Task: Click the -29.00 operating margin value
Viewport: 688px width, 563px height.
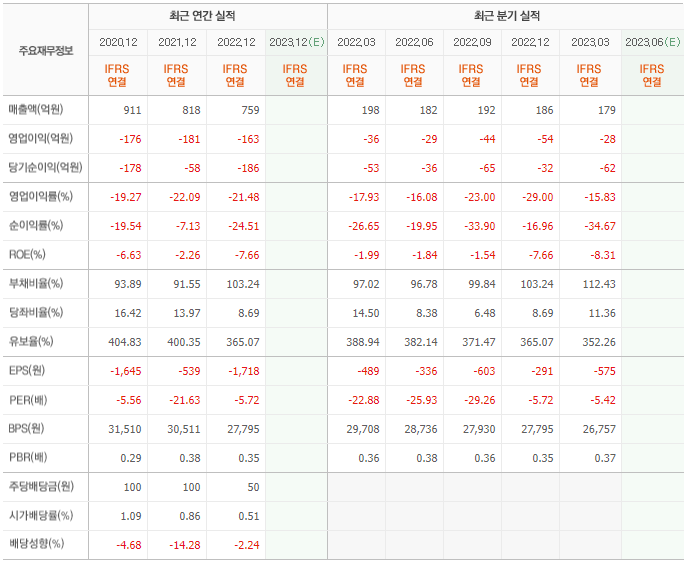Action: point(538,197)
